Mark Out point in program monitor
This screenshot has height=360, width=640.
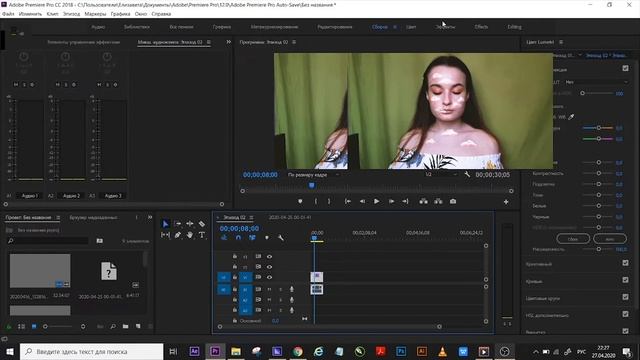click(329, 201)
